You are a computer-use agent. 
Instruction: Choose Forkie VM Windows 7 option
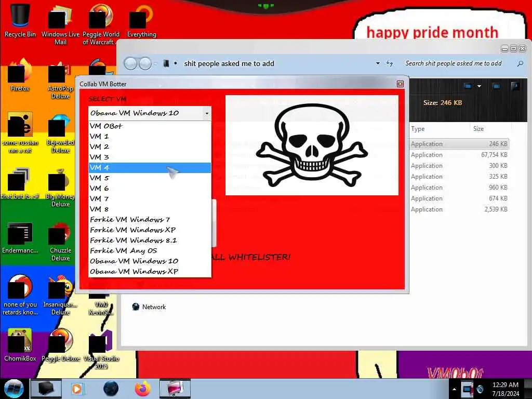point(150,220)
